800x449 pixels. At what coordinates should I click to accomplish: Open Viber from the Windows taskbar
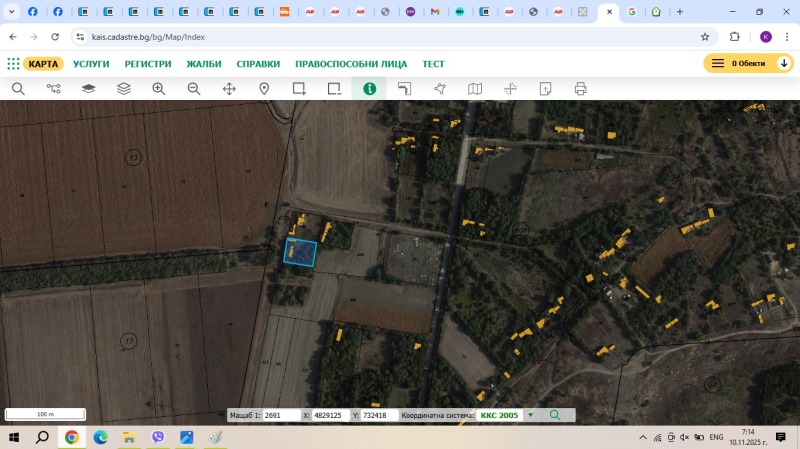coord(158,437)
